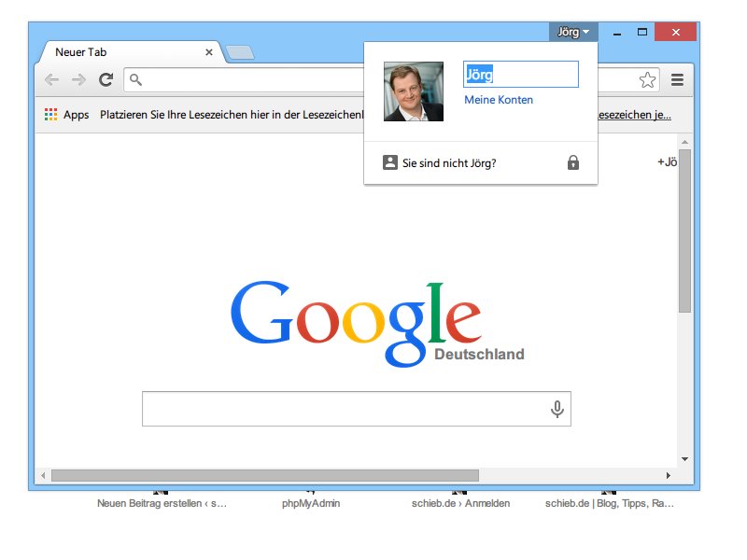
Task: Click the Apps text in bookmarks bar
Action: coord(77,115)
